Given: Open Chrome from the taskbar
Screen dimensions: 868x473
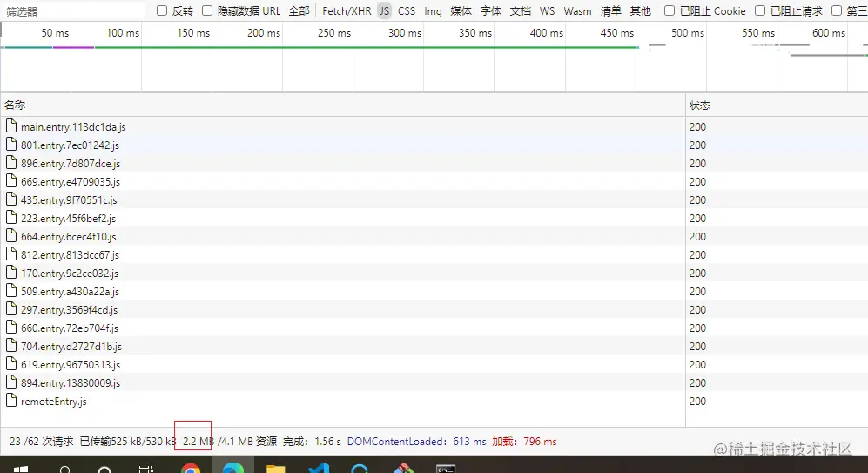Looking at the screenshot, I should (x=191, y=469).
